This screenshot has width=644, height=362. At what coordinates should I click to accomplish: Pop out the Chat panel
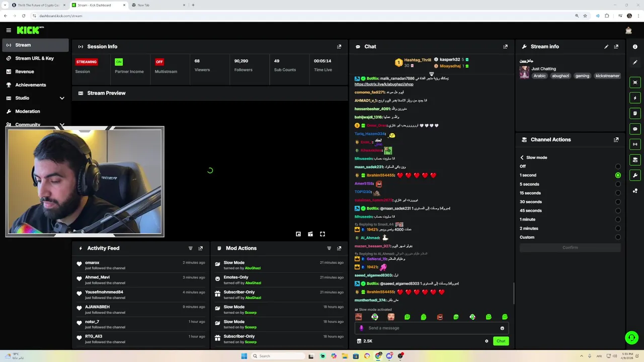505,47
